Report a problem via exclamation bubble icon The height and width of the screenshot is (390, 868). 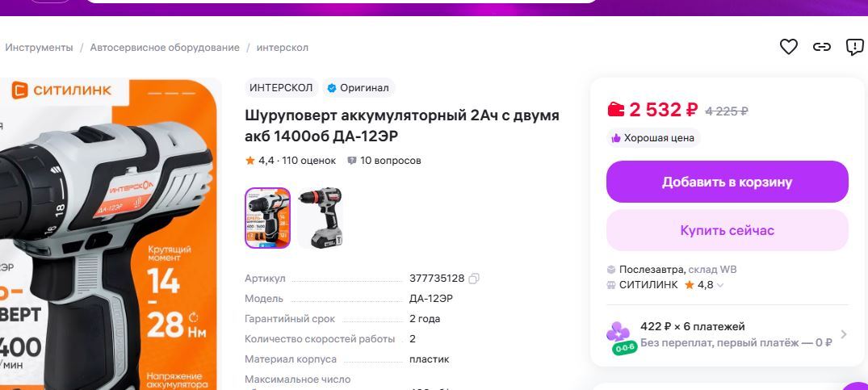tap(855, 47)
